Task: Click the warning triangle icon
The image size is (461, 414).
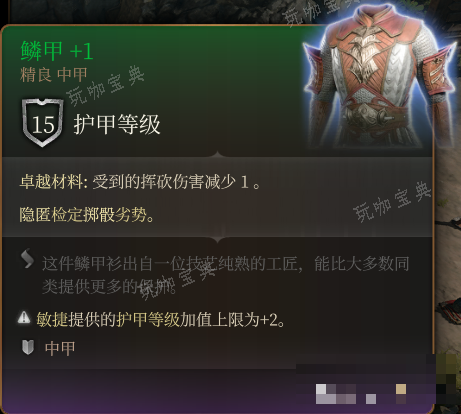Action: point(24,317)
